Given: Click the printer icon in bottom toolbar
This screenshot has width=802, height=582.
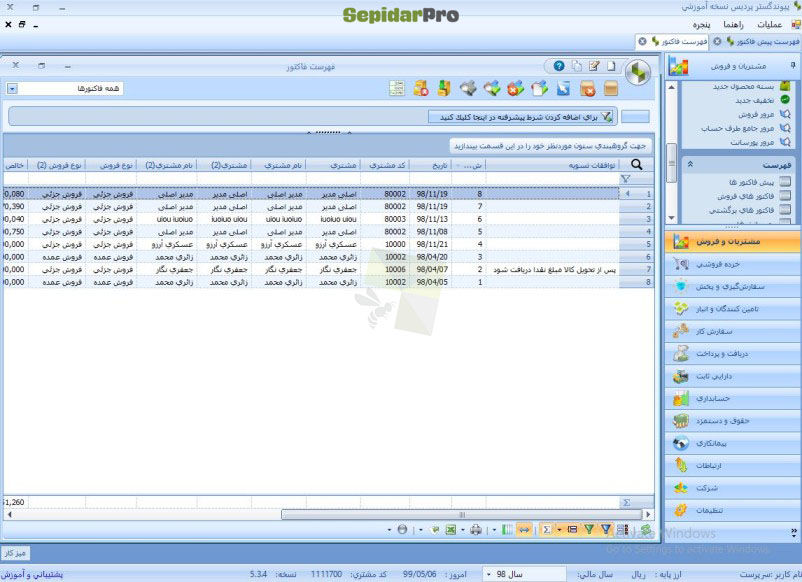Looking at the screenshot, I should [476, 530].
